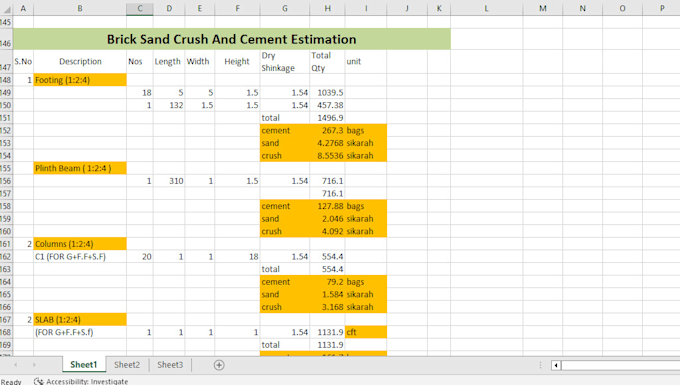The width and height of the screenshot is (680, 385).
Task: Select column B header
Action: click(80, 9)
